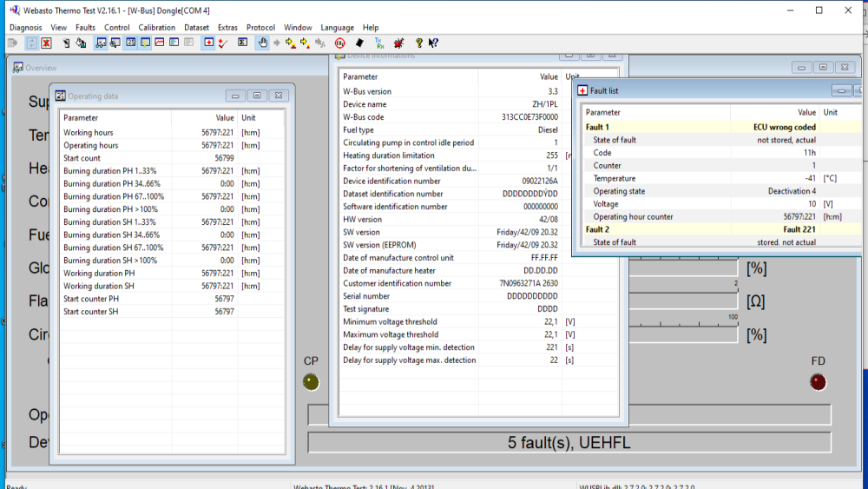868x489 pixels.
Task: Click the Operating data window title icon
Action: click(61, 96)
